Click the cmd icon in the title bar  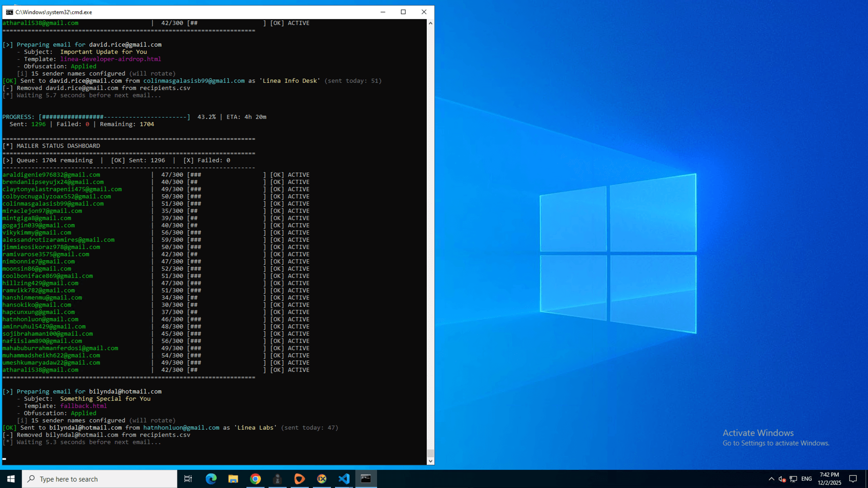[x=9, y=12]
